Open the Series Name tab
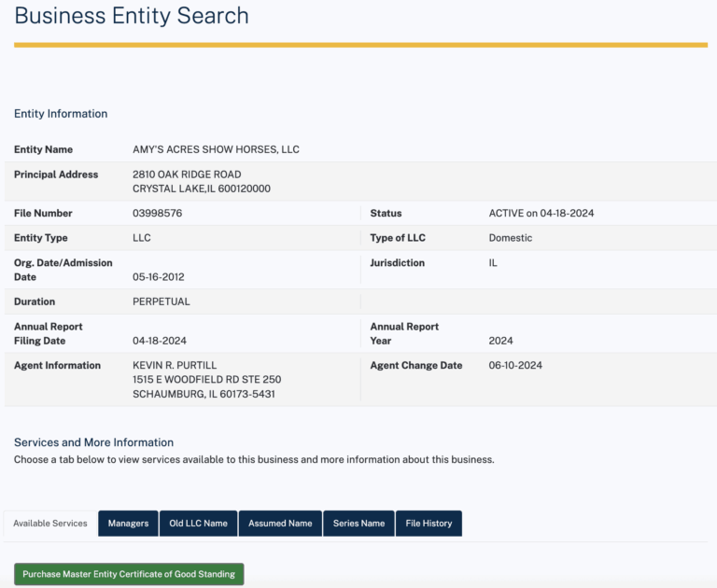Screen dimensions: 717x588 pos(358,524)
